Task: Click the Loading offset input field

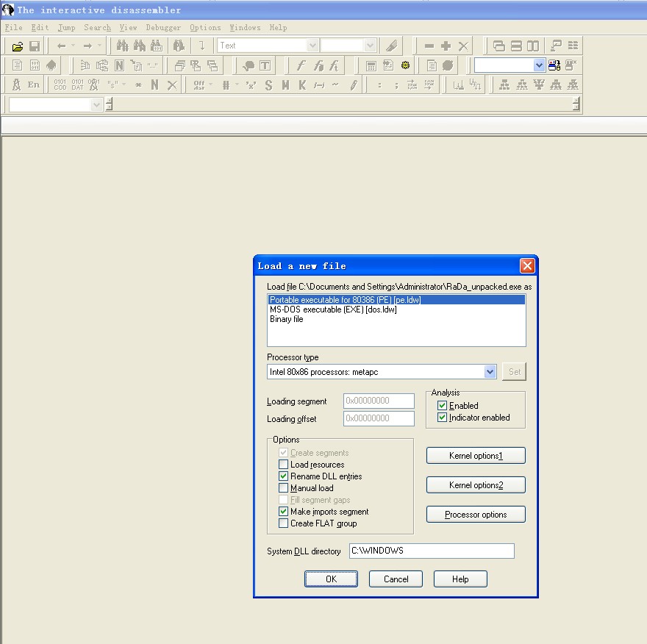Action: coord(379,418)
